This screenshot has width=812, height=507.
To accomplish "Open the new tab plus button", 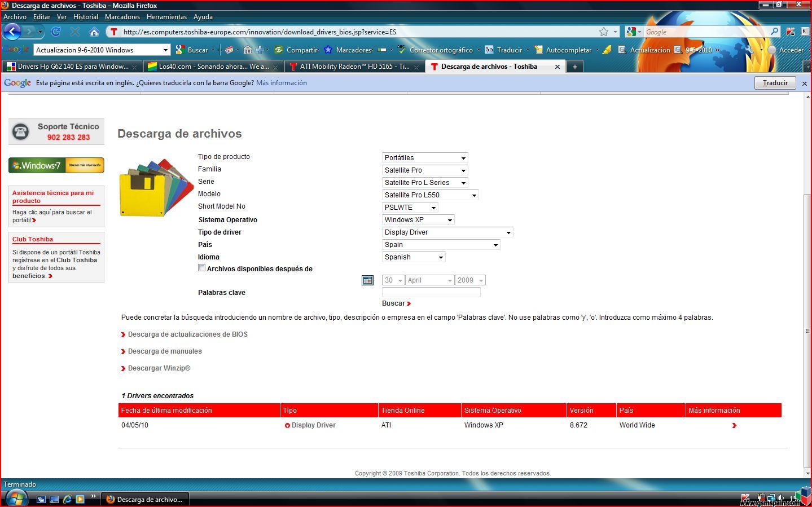I will tap(574, 67).
